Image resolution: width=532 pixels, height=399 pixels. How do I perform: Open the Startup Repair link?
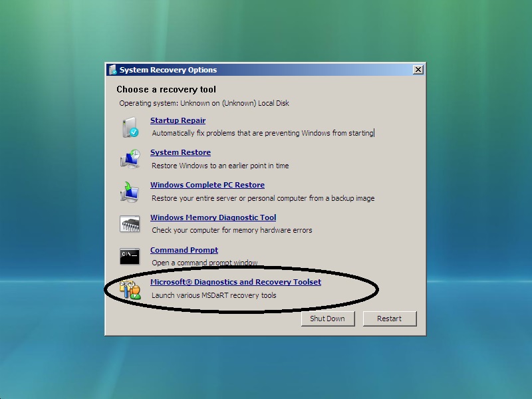point(178,120)
